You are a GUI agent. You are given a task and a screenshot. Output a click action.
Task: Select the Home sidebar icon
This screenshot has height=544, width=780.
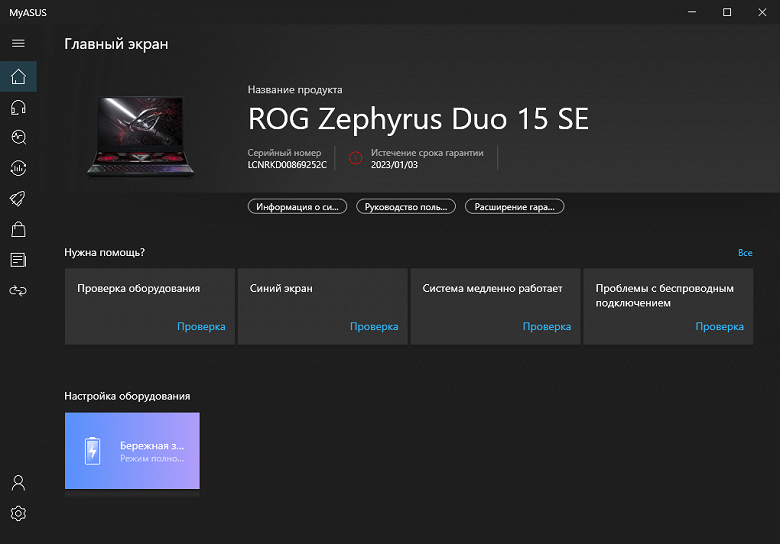tap(18, 77)
